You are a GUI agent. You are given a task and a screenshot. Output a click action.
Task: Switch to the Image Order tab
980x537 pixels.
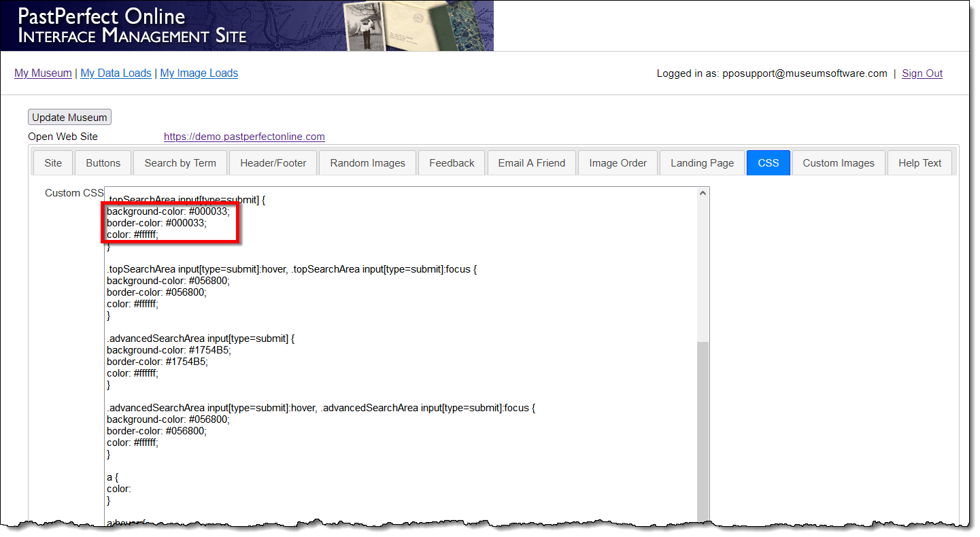click(x=618, y=163)
